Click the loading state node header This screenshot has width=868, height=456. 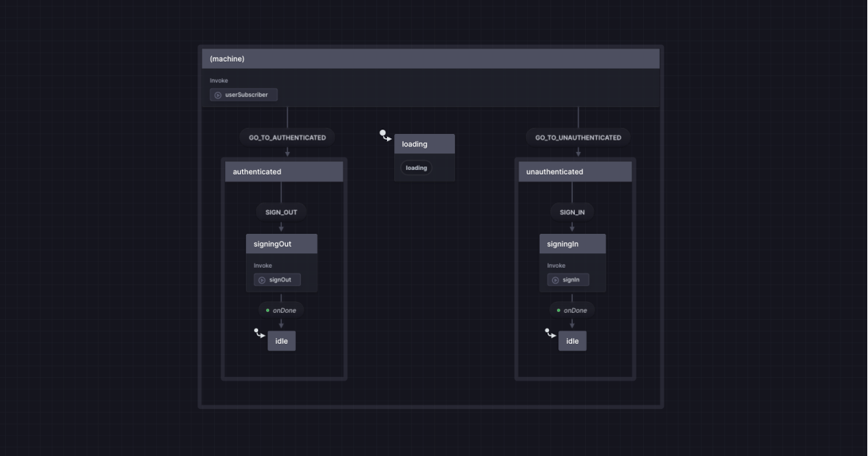[425, 144]
